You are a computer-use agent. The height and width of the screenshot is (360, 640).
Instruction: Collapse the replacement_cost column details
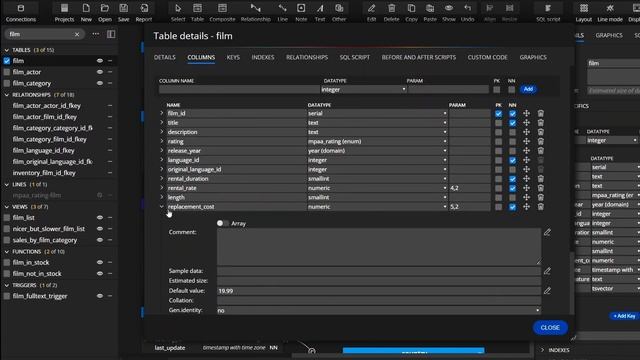coord(162,207)
